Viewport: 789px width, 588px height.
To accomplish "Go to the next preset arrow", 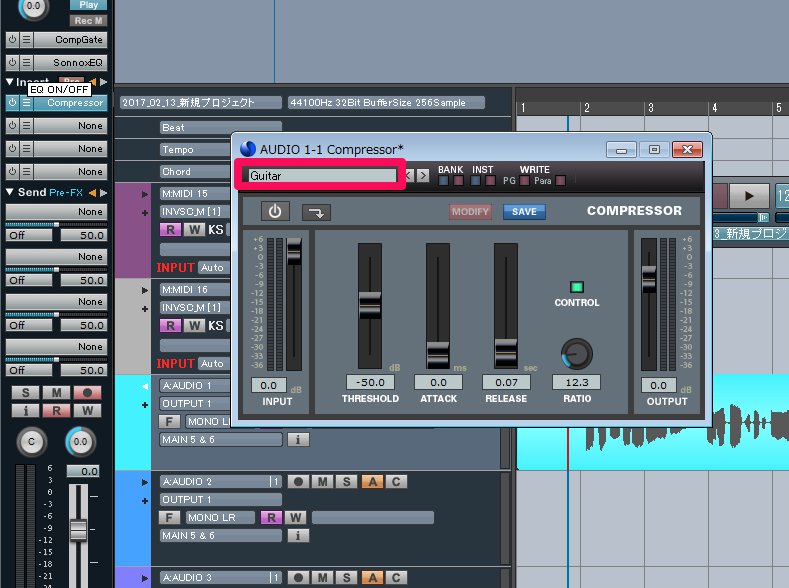I will pos(423,176).
